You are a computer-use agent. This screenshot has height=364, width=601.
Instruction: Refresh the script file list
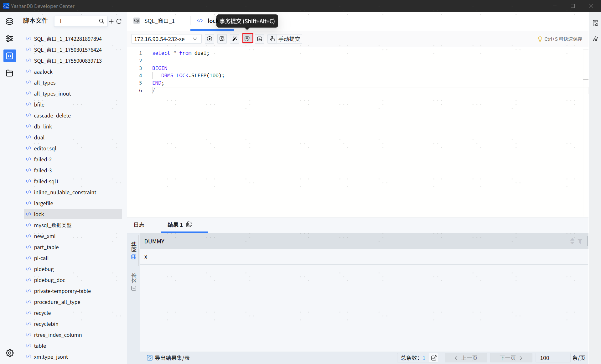tap(119, 21)
